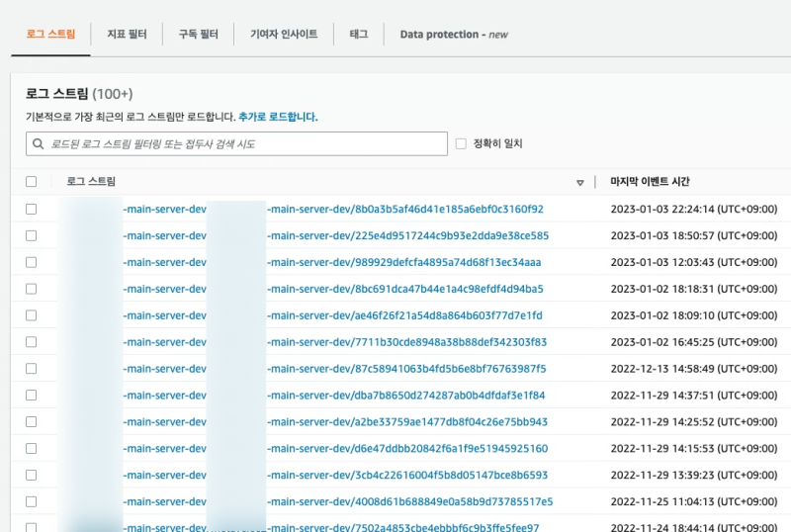The height and width of the screenshot is (532, 791).
Task: Select checkbox for stream ending 8b0a3b5af46d41e185a6ebf0c3160f92
Action: [31, 210]
